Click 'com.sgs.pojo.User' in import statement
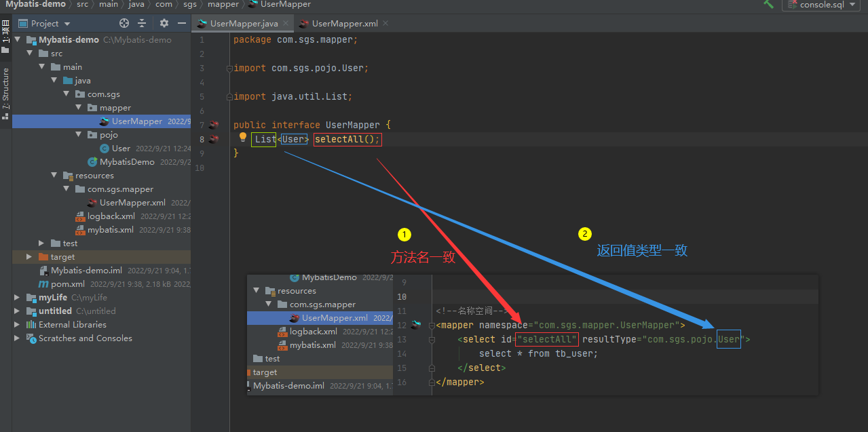 click(318, 68)
